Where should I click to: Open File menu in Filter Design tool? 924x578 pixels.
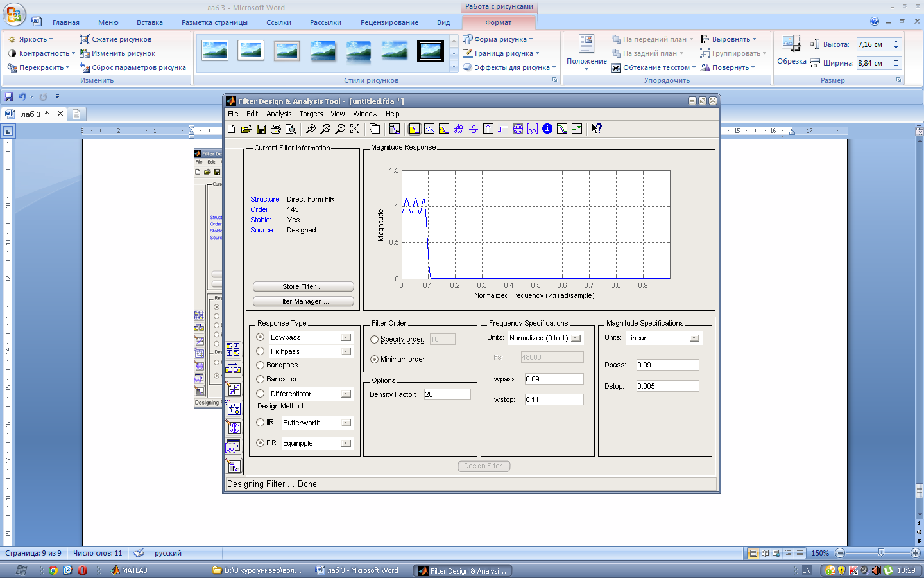tap(233, 114)
